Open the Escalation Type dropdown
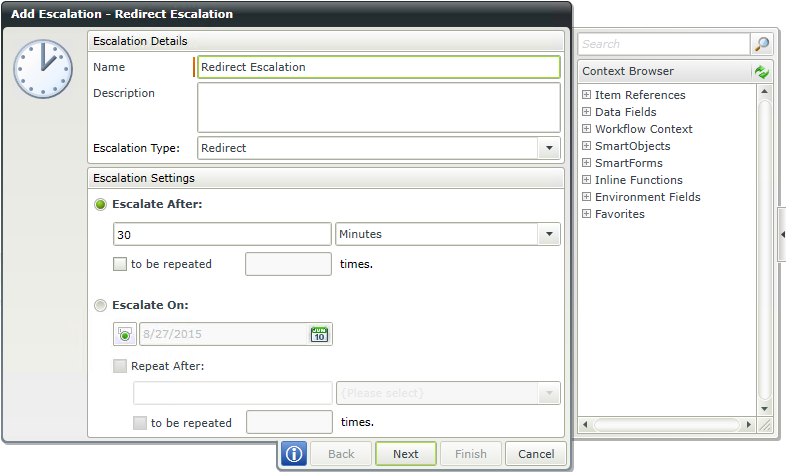The width and height of the screenshot is (786, 472). coord(549,148)
